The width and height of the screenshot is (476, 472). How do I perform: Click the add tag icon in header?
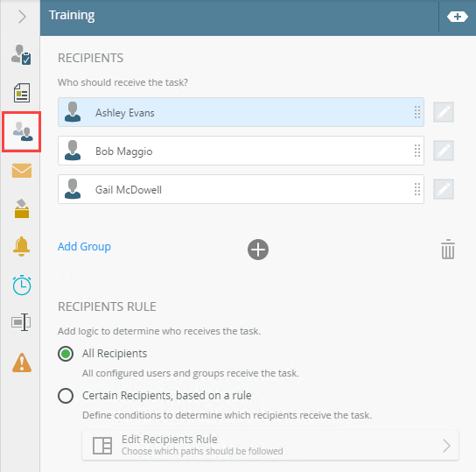pyautogui.click(x=457, y=17)
